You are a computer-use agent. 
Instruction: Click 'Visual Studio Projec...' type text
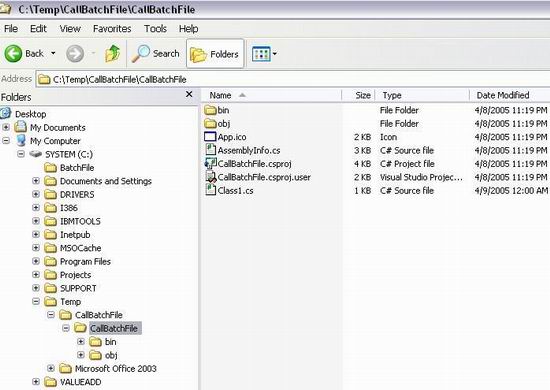[x=421, y=177]
